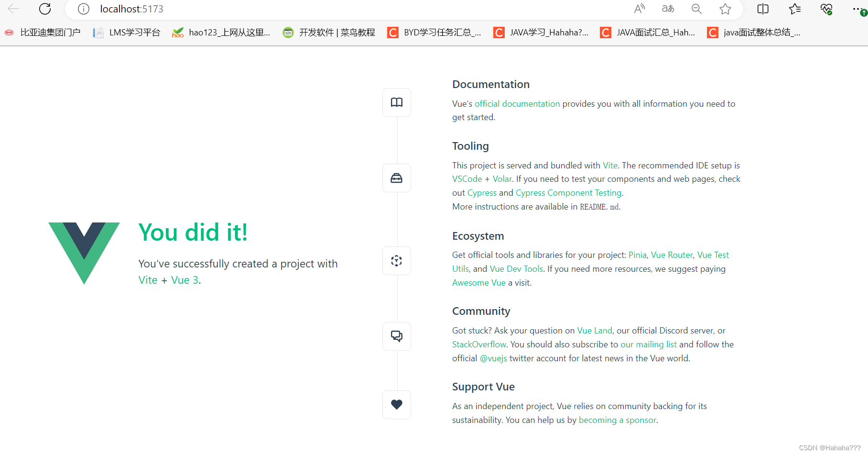
Task: Activate the Read aloud icon
Action: coord(640,9)
